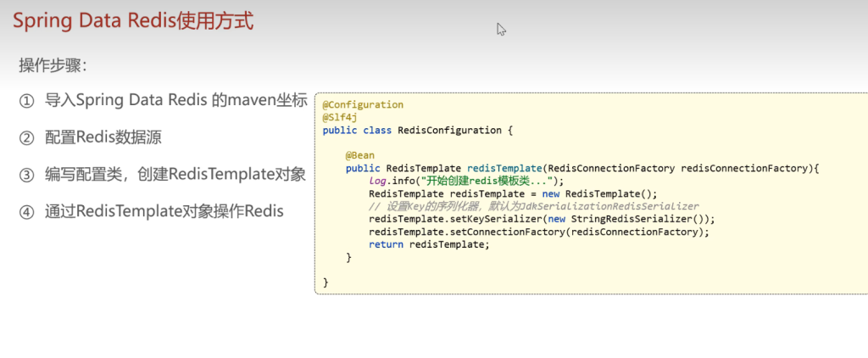
Task: Select step text '编写配置类,创建RedisTemplate对象'
Action: coord(175,175)
